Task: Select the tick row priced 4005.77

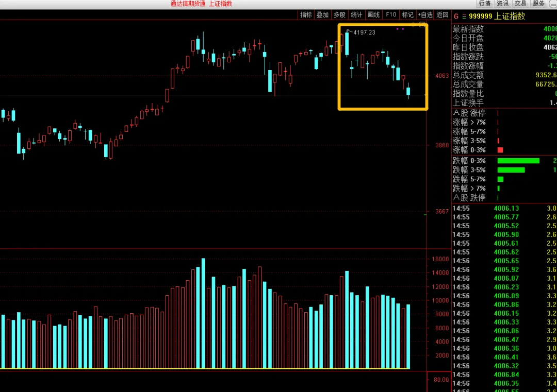Action: click(504, 217)
